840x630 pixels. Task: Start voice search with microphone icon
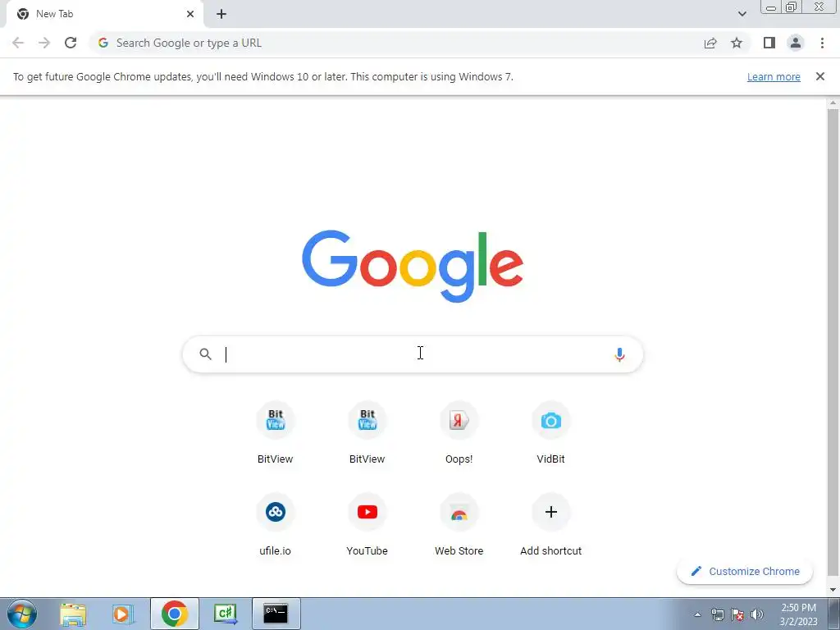619,354
